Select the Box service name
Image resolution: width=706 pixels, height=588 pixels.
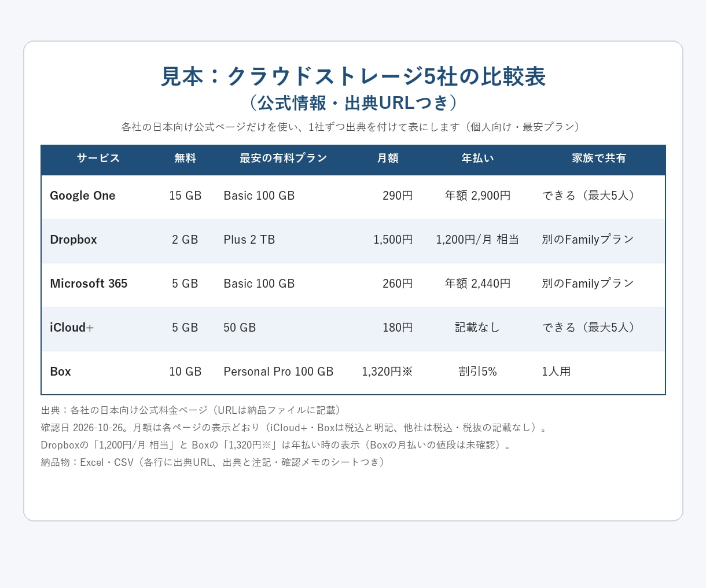[60, 372]
